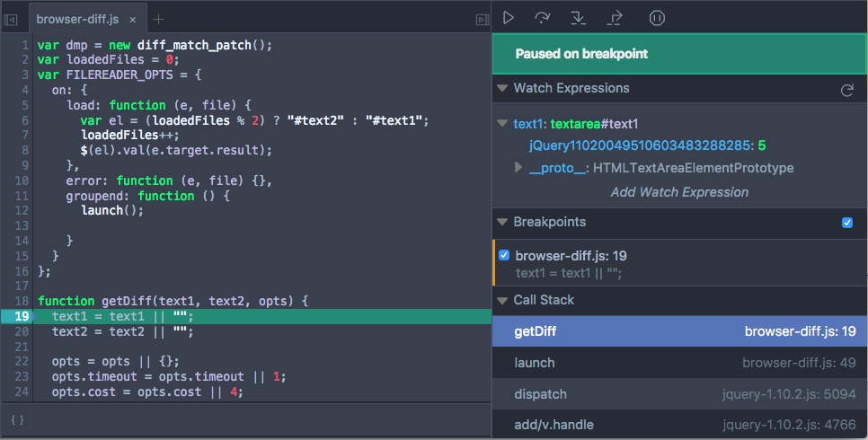Collapse the Call Stack section

(502, 301)
